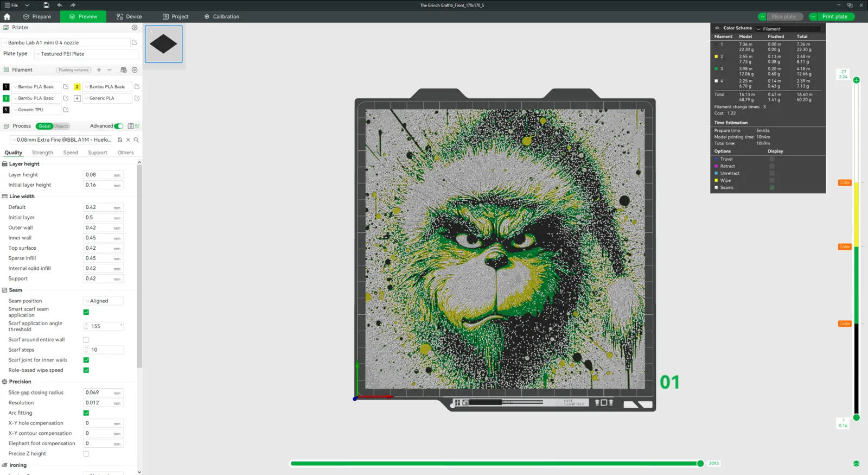Click the horizontal move slider handle

click(x=700, y=464)
